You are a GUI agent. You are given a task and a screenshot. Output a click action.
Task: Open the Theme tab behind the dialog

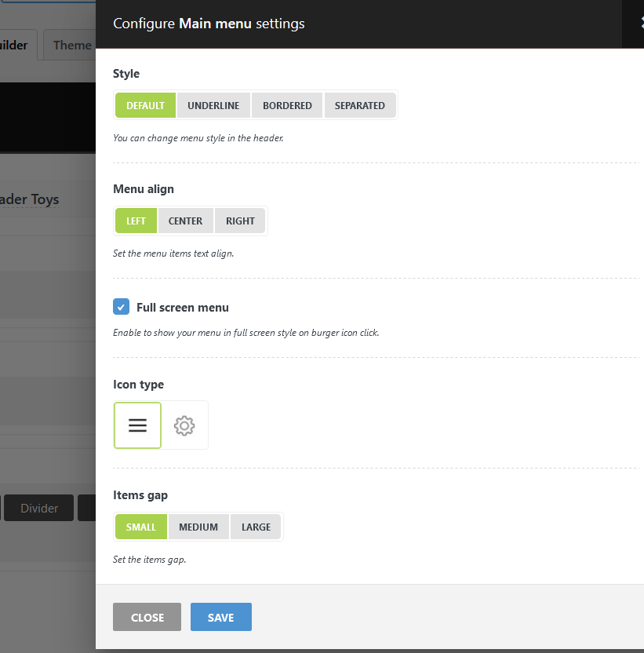click(x=70, y=45)
